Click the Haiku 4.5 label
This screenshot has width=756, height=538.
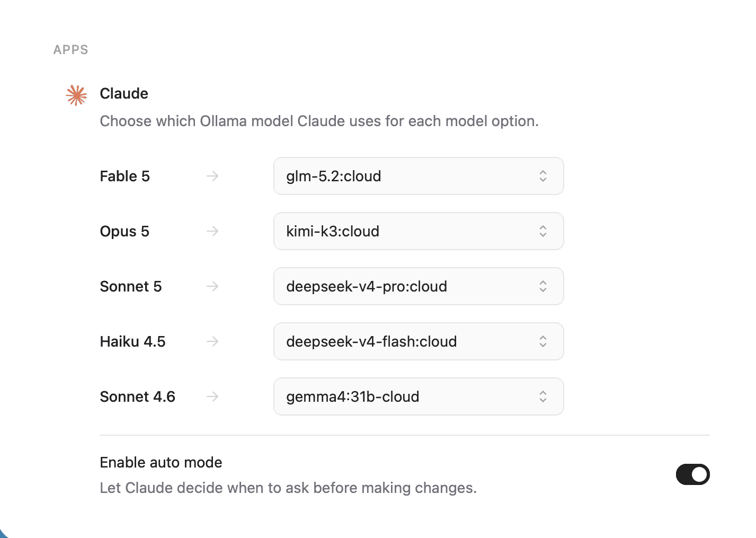click(132, 342)
